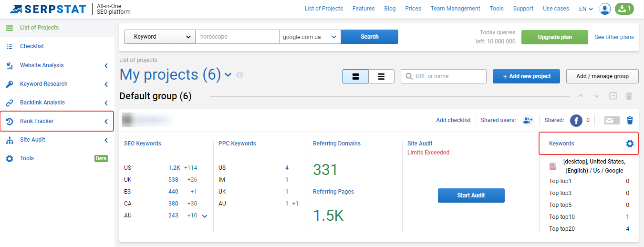Collapse the Default group with minus icon

point(613,96)
